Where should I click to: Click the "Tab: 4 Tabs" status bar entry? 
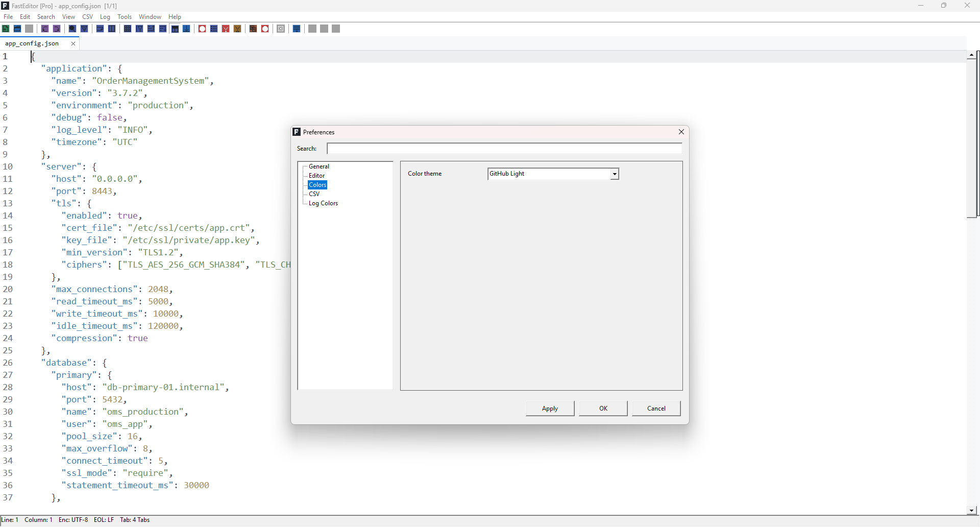click(135, 520)
